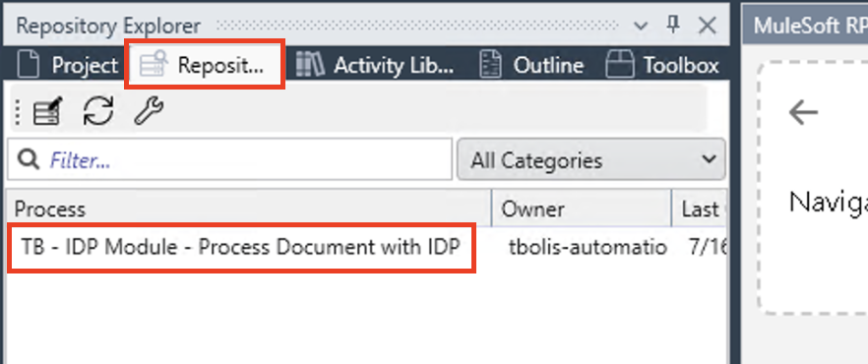
Task: Open the All Categories dropdown
Action: (591, 159)
